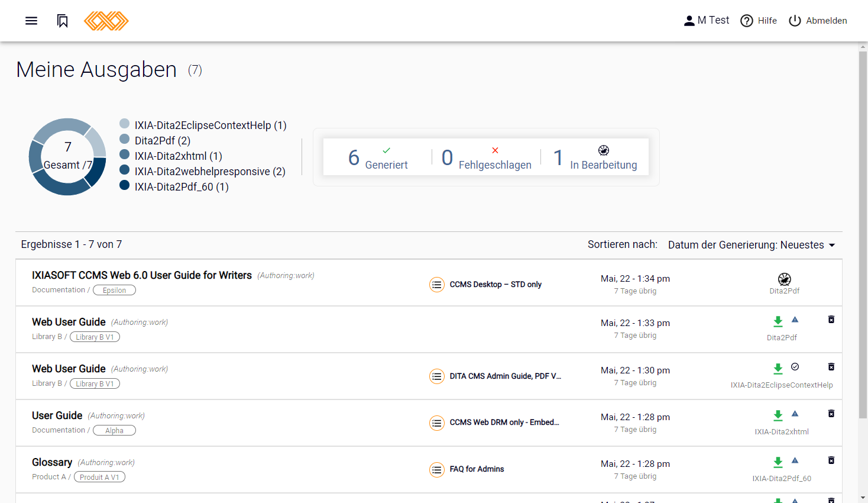Click warning triangle on IXIA-Dita2xhtml row

click(795, 414)
